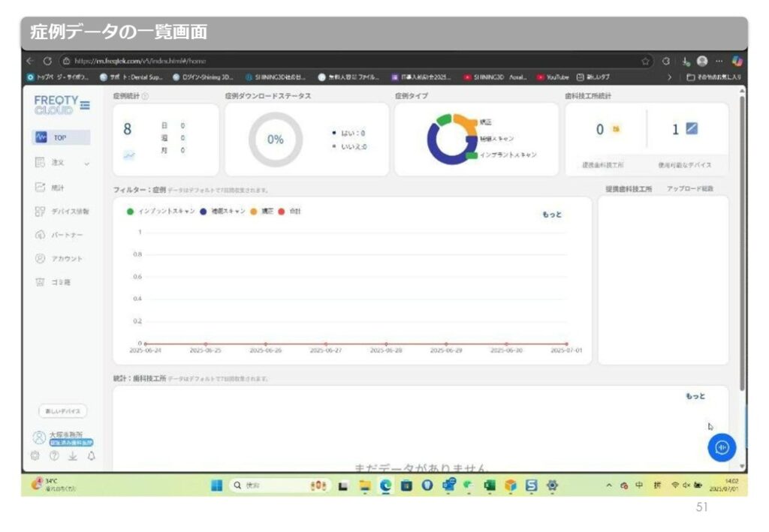
Task: Click the available devices blue icon
Action: click(692, 129)
